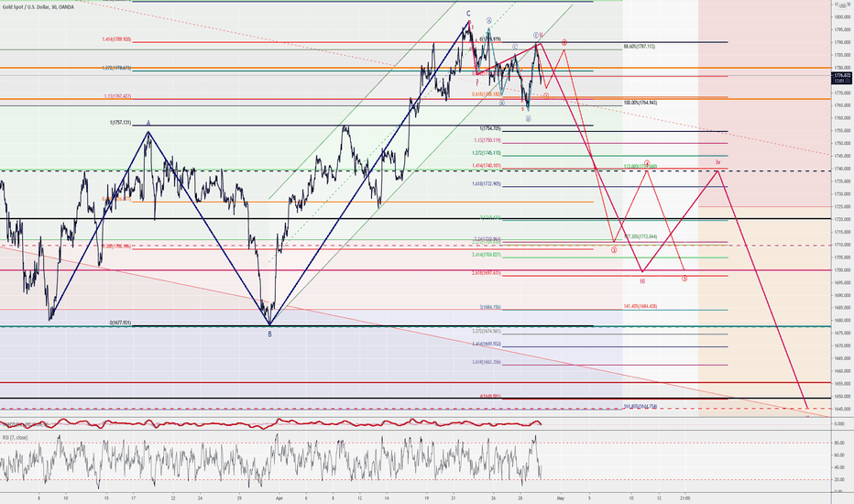Click the 1.414(1740.101) extension label
Viewport: 854px width, 504px height.
487,165
